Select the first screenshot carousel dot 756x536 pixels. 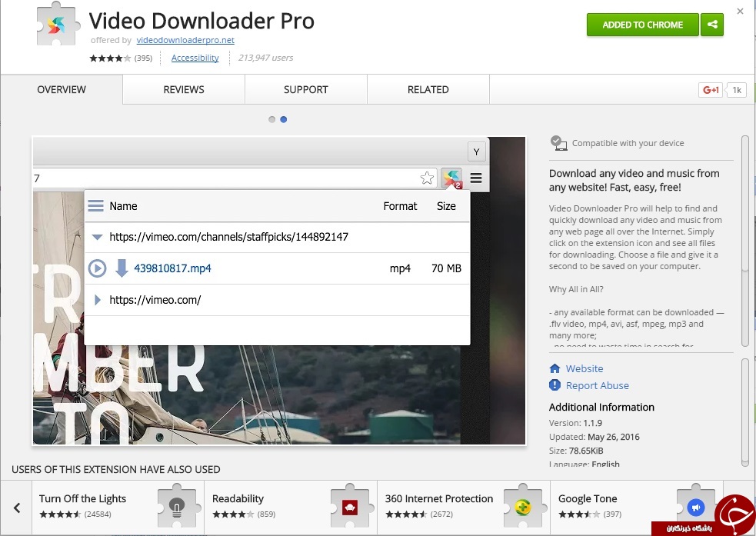(x=272, y=119)
